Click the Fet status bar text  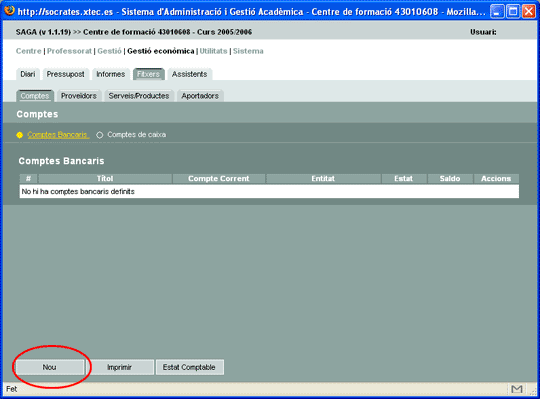coord(11,389)
